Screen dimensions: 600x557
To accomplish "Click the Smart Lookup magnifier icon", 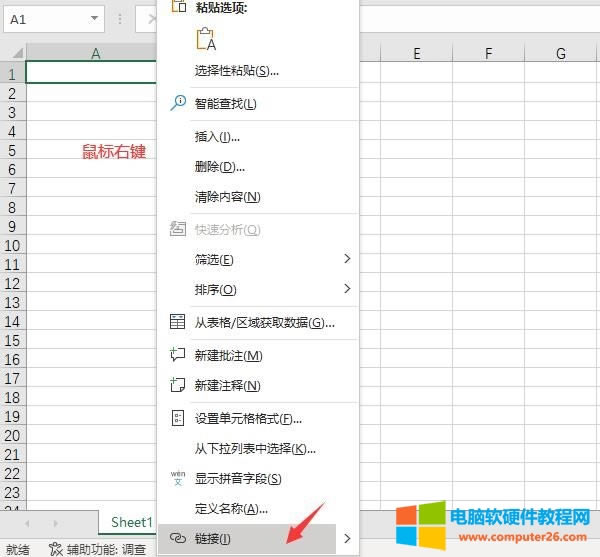I will [x=178, y=103].
